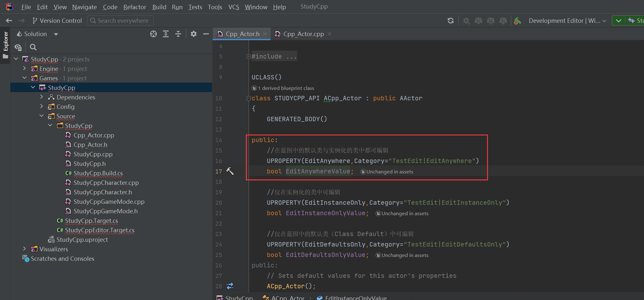Collapse the Source folder node

[x=42, y=116]
